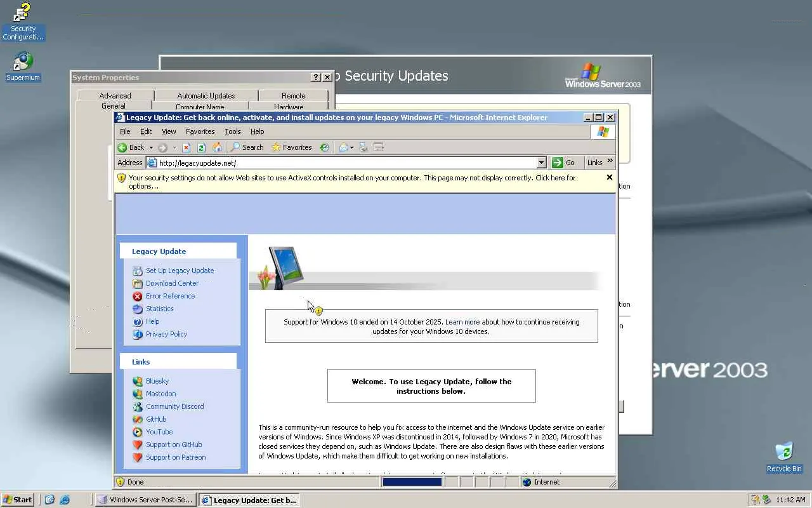
Task: Click the green Go button beside address bar
Action: click(564, 163)
